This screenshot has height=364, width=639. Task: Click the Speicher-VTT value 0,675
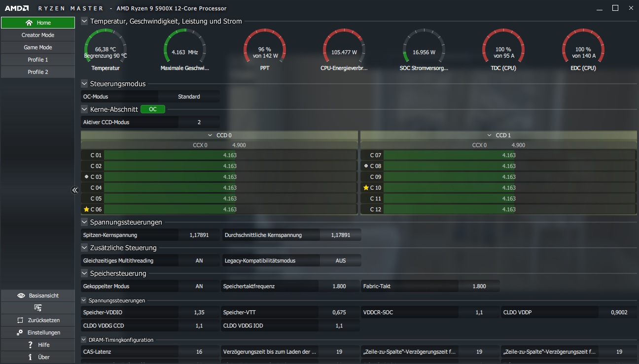point(339,312)
